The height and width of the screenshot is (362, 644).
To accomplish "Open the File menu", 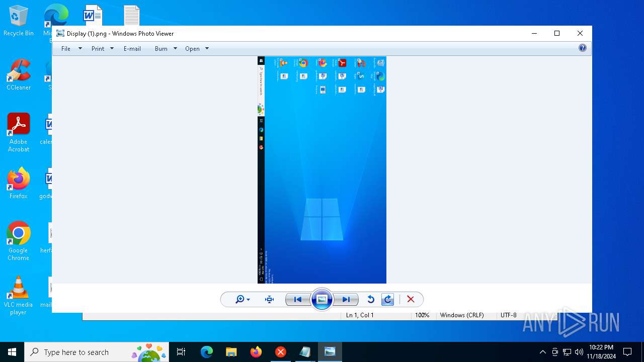I will point(66,49).
